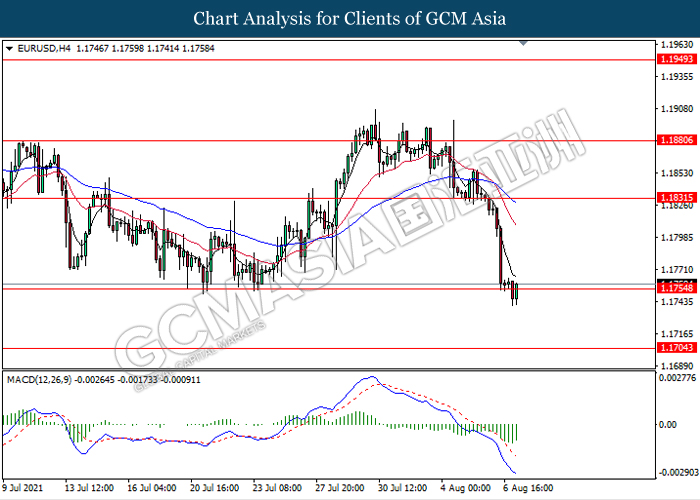Select the 1.19493 resistance price label
Viewport: 700px width, 500px height.
[x=677, y=59]
